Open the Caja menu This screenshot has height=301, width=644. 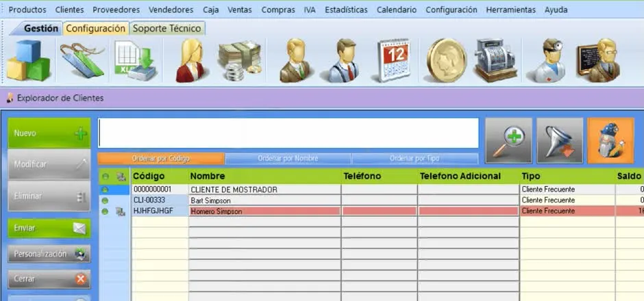[x=211, y=10]
